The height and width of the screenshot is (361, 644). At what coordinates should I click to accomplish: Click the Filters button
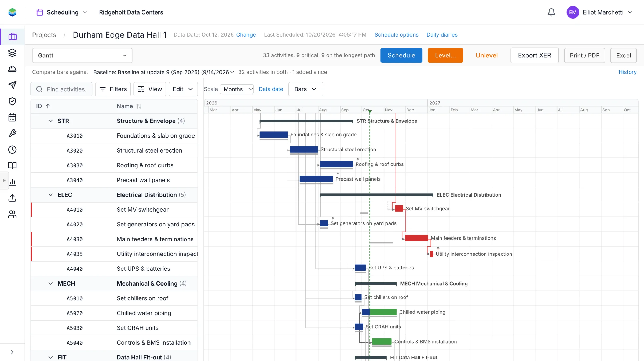point(113,89)
